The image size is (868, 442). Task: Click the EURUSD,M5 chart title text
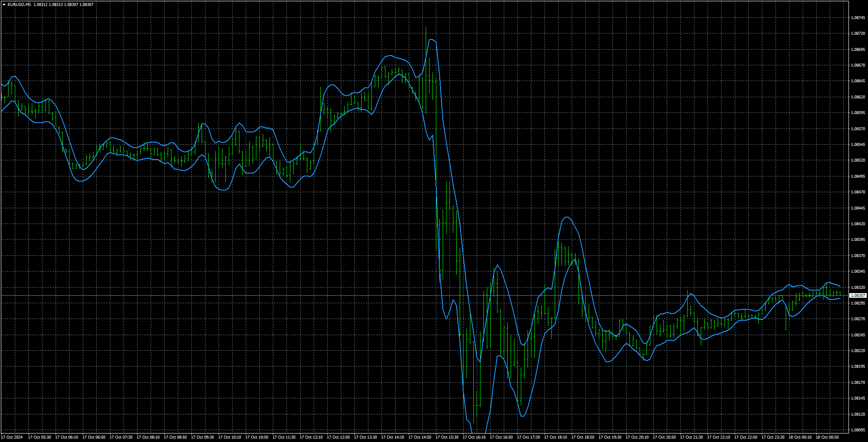click(x=19, y=5)
